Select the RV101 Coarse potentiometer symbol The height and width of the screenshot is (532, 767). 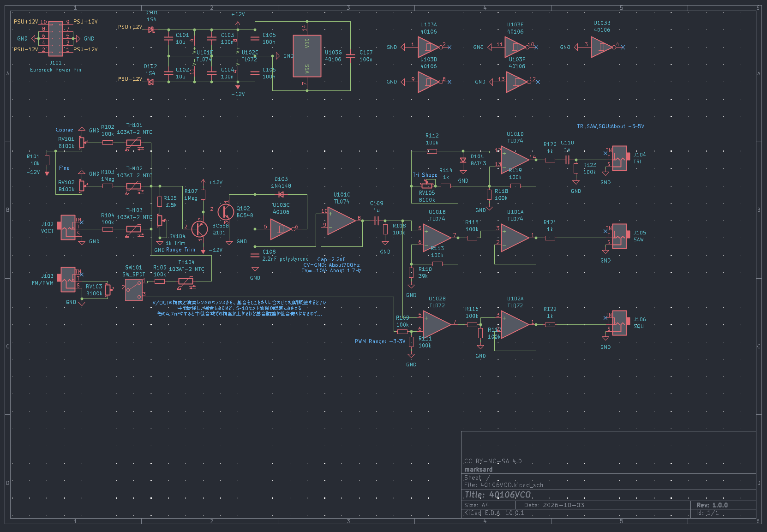coord(82,143)
